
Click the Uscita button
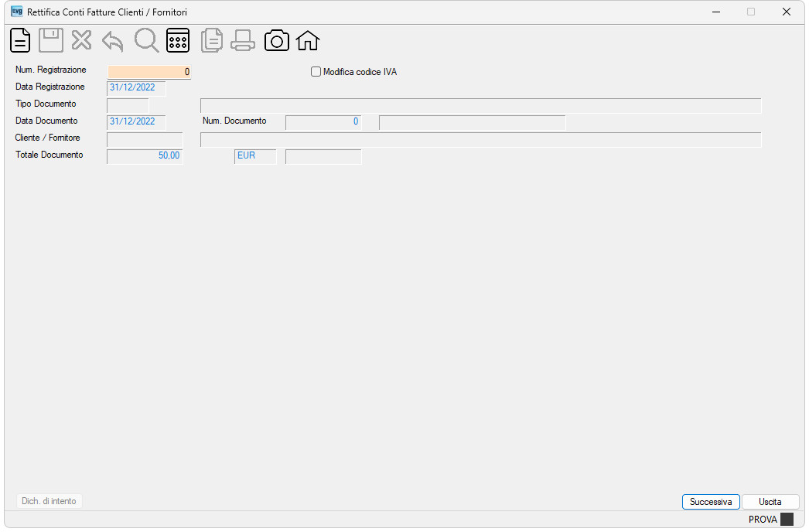[x=770, y=502]
